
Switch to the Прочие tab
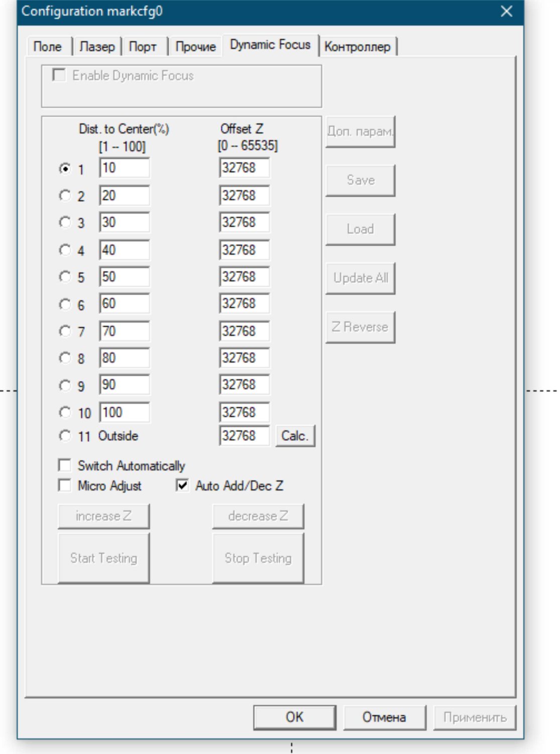[195, 47]
